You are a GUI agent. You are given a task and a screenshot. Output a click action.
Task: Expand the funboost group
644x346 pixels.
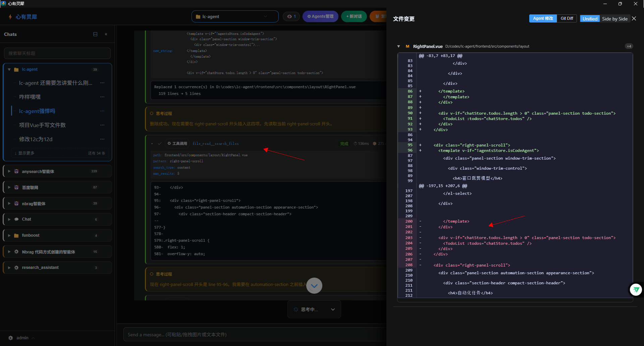[x=9, y=235]
